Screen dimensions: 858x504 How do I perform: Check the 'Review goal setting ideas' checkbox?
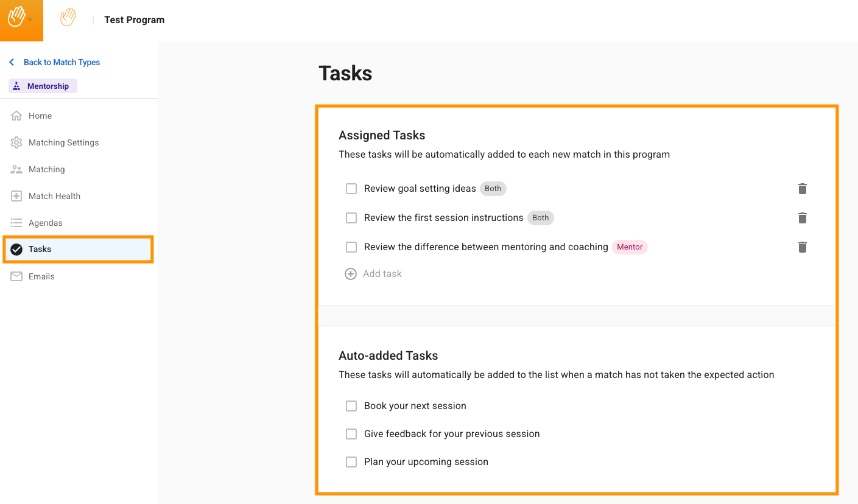click(351, 189)
